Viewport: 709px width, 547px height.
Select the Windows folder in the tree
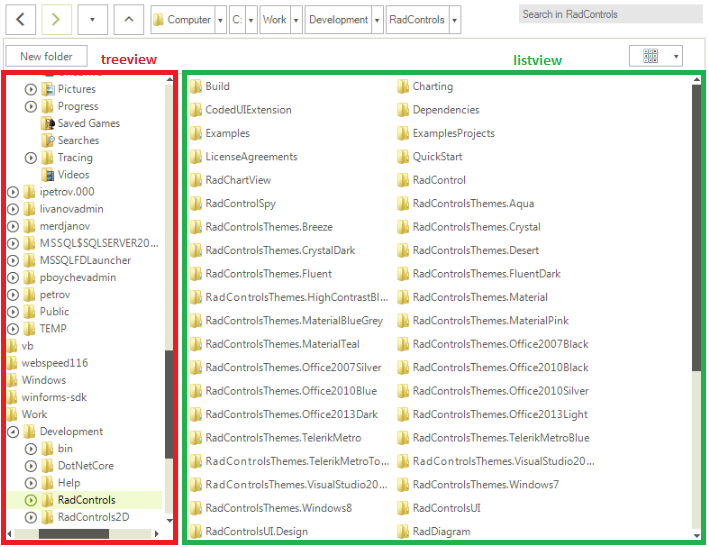tap(43, 380)
